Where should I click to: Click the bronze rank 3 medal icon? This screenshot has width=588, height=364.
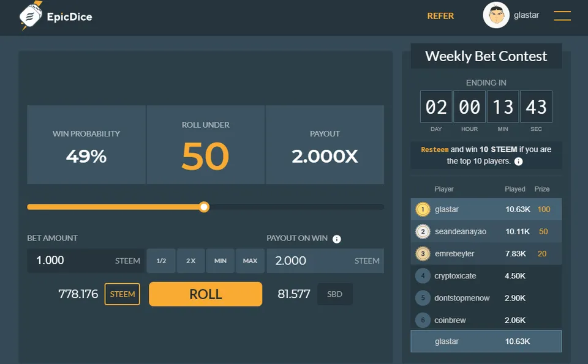point(423,253)
